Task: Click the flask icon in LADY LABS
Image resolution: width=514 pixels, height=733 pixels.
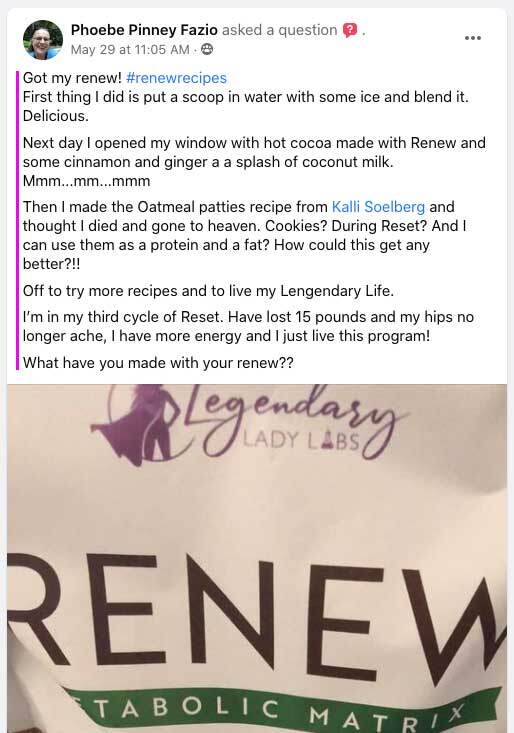Action: pyautogui.click(x=327, y=440)
